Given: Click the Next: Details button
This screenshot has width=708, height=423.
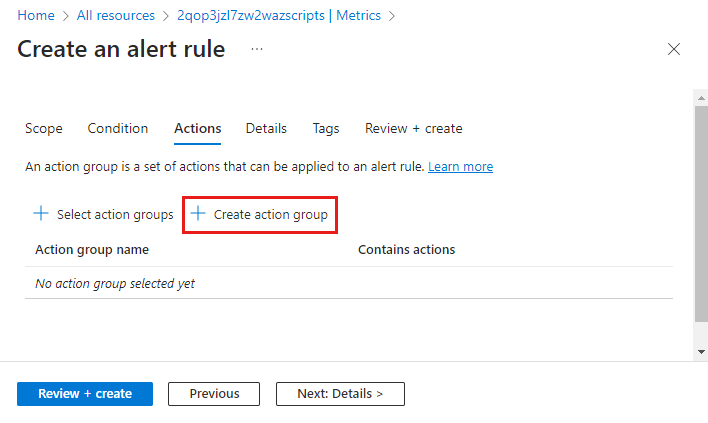Looking at the screenshot, I should 340,394.
